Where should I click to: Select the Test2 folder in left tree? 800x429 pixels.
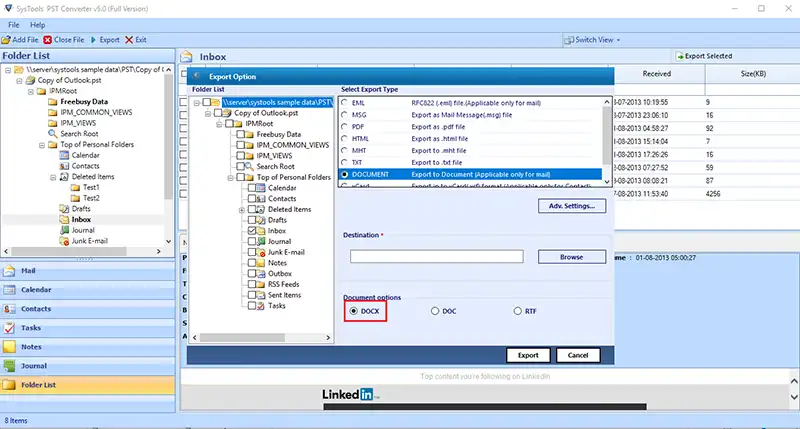tap(85, 198)
